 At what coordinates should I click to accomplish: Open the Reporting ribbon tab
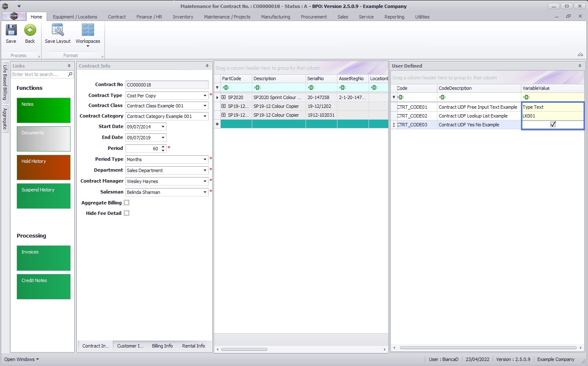coord(394,17)
